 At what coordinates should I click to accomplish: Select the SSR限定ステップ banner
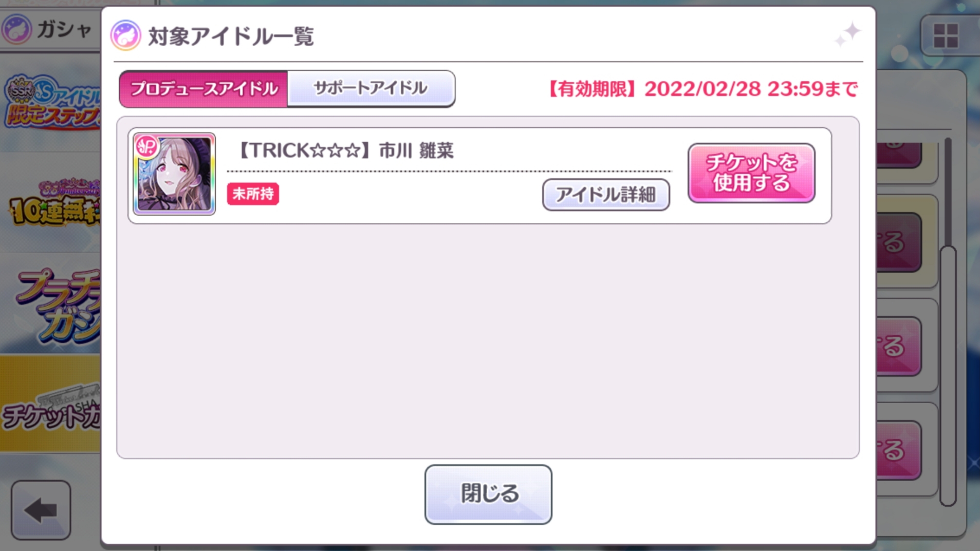[x=51, y=103]
